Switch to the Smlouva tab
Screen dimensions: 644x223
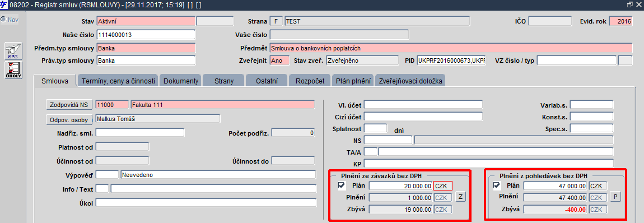click(55, 81)
